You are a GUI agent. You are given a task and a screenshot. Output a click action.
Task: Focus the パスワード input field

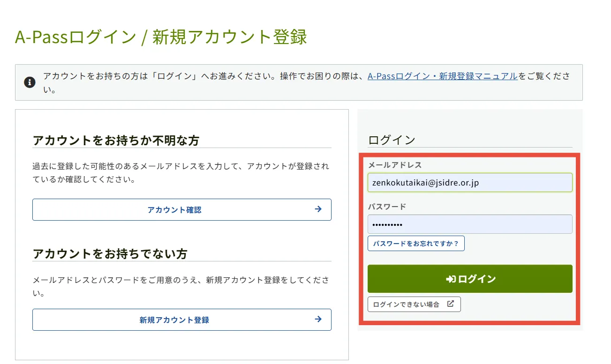point(469,224)
